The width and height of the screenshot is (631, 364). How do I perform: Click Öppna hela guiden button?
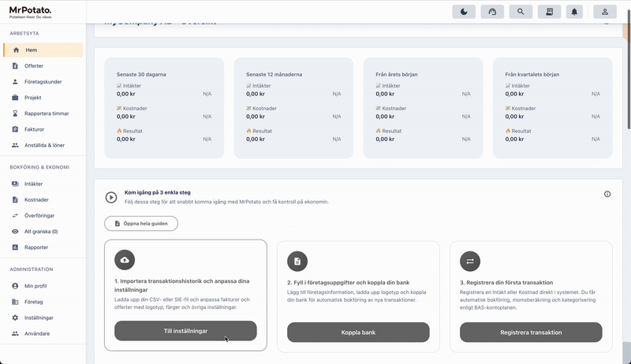(141, 224)
